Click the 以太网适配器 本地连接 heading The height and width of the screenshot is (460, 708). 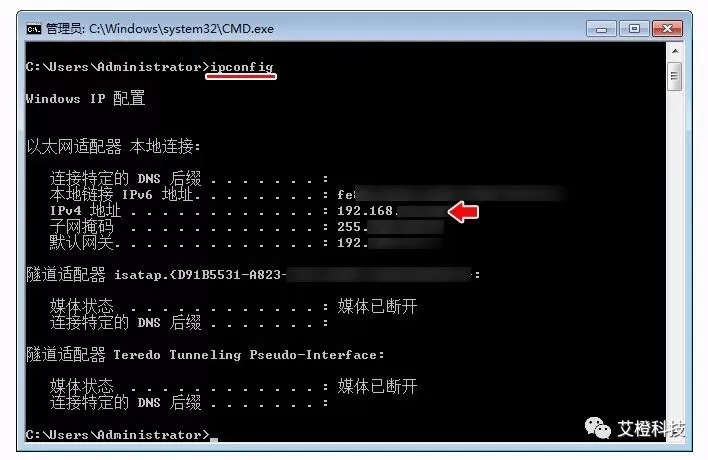pos(113,147)
